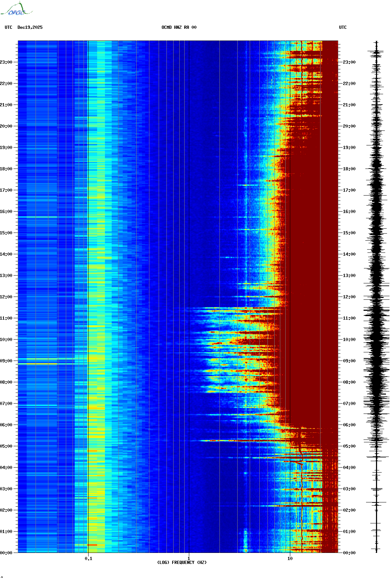Click the OGS logo in top-left corner
Image resolution: width=392 pixels, height=581 pixels.
point(16,9)
